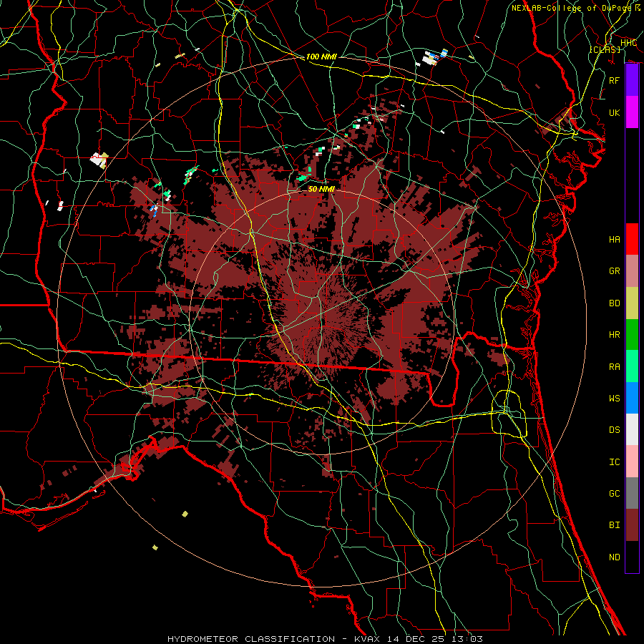This screenshot has width=644, height=644.
Task: Click the 'RA' legend label
Action: coord(615,366)
